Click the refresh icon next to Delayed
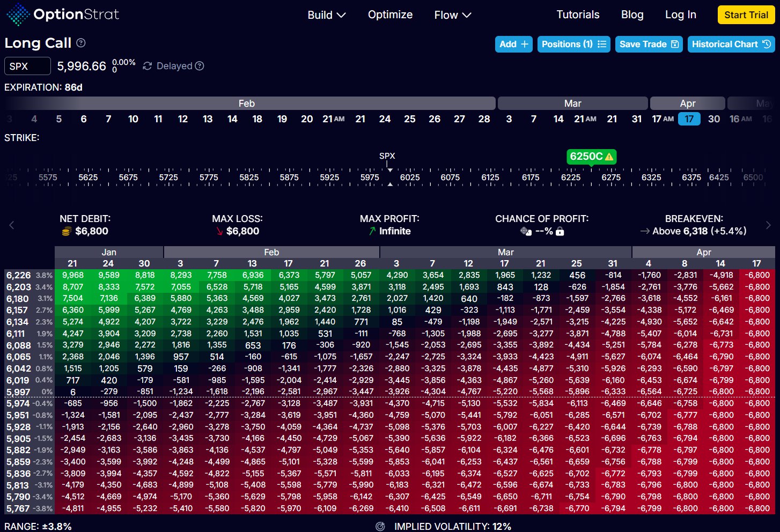Image resolution: width=780 pixels, height=532 pixels. click(148, 66)
